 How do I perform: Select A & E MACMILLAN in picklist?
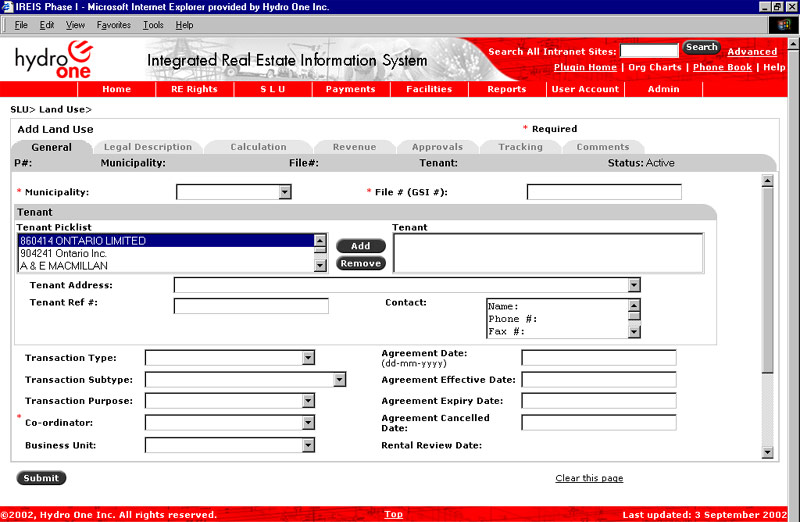(166, 266)
